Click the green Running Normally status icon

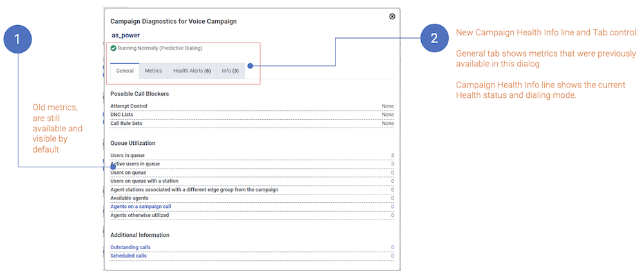113,48
